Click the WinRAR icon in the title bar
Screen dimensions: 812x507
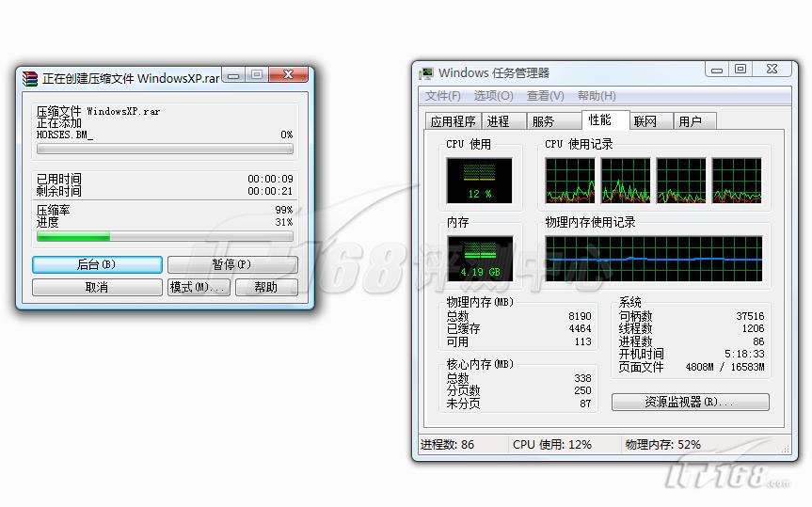click(30, 78)
